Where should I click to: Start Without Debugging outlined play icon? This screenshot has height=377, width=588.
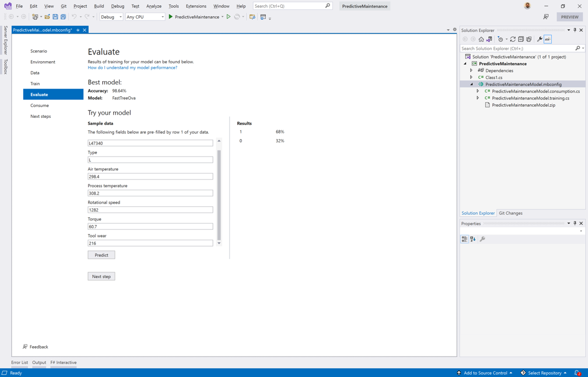click(x=228, y=17)
